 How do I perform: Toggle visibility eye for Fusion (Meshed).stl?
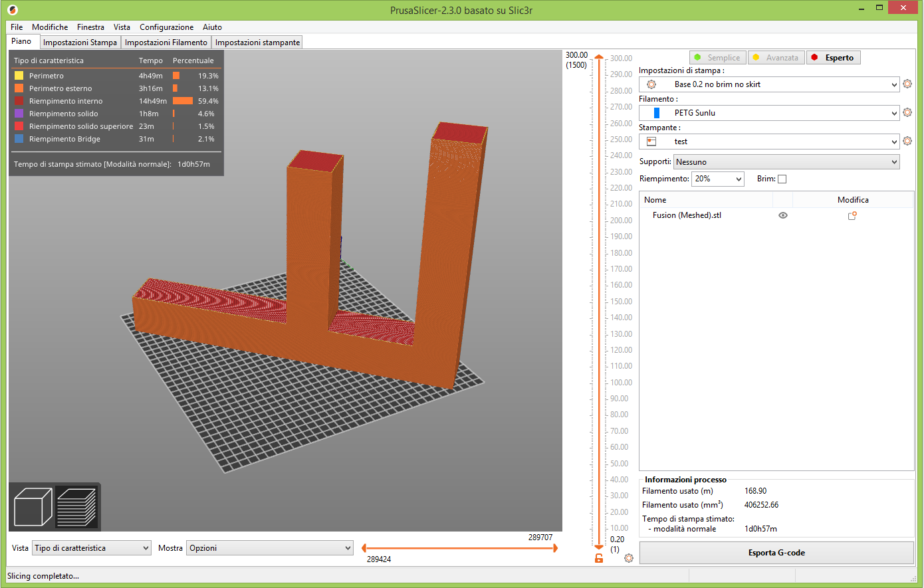pos(783,215)
